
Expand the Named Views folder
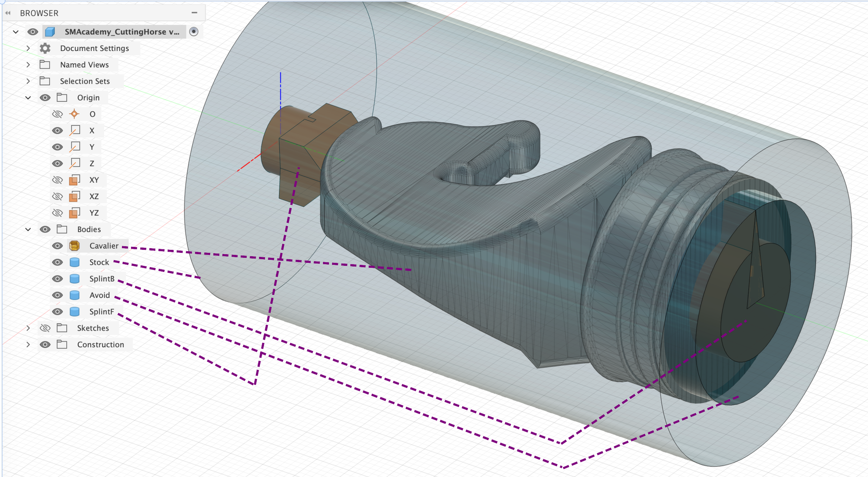[28, 65]
